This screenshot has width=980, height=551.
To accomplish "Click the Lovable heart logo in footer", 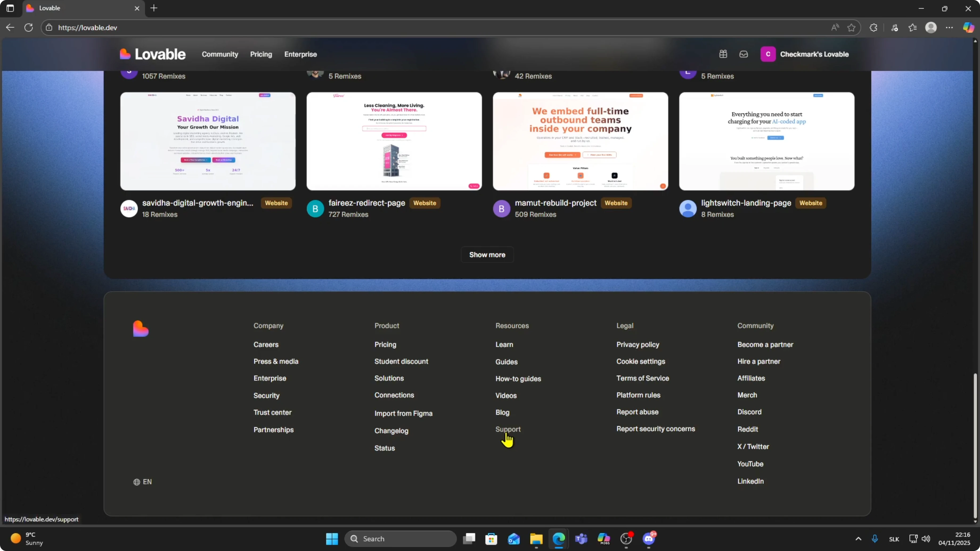I will (x=141, y=328).
